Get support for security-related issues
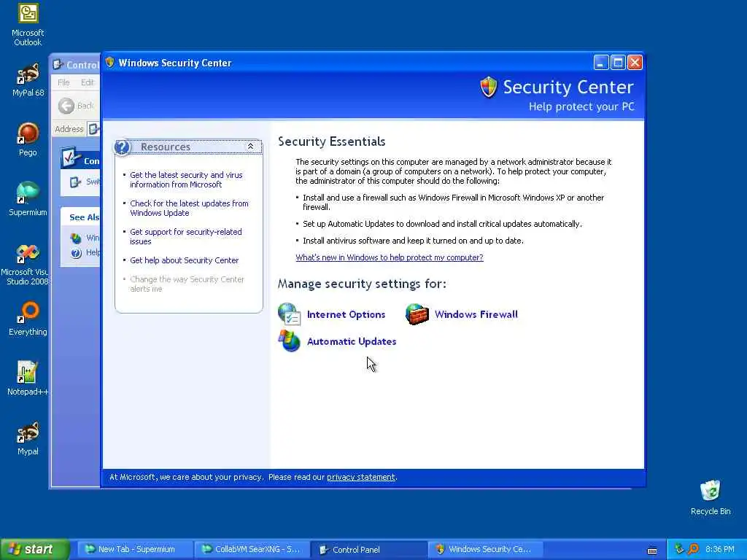Screen dimensions: 747x560 [x=186, y=237]
